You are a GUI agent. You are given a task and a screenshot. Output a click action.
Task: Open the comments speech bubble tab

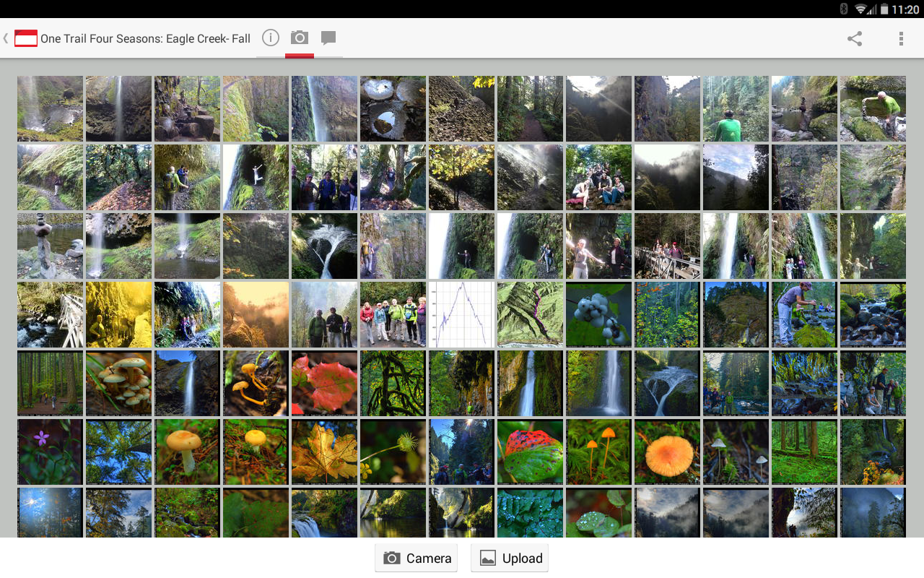pos(328,38)
